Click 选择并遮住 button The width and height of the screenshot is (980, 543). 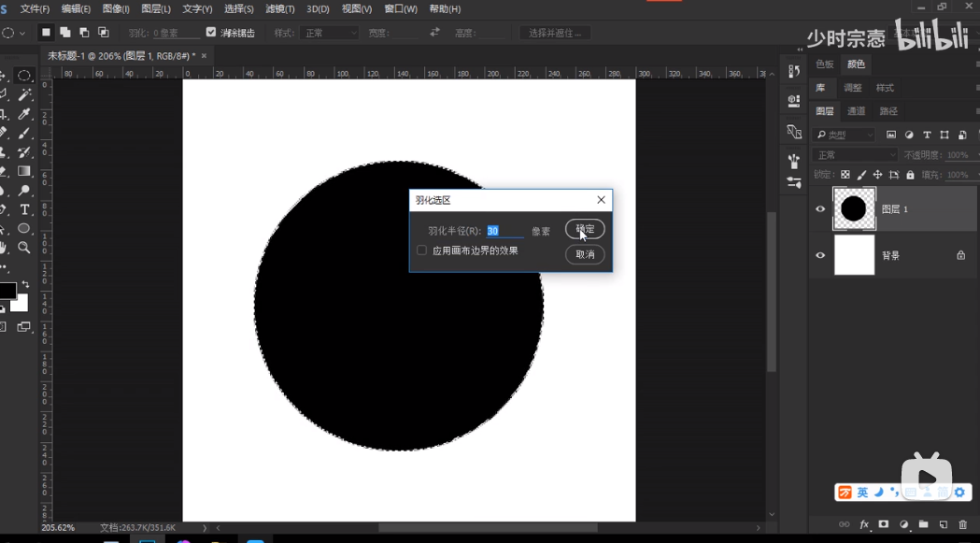(555, 33)
